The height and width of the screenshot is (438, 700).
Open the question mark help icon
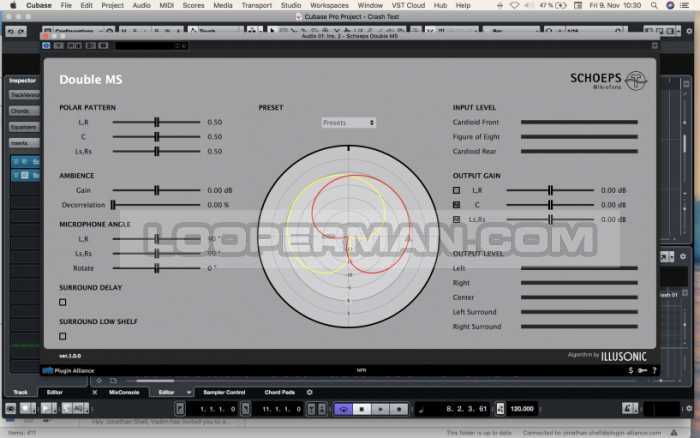pyautogui.click(x=654, y=370)
